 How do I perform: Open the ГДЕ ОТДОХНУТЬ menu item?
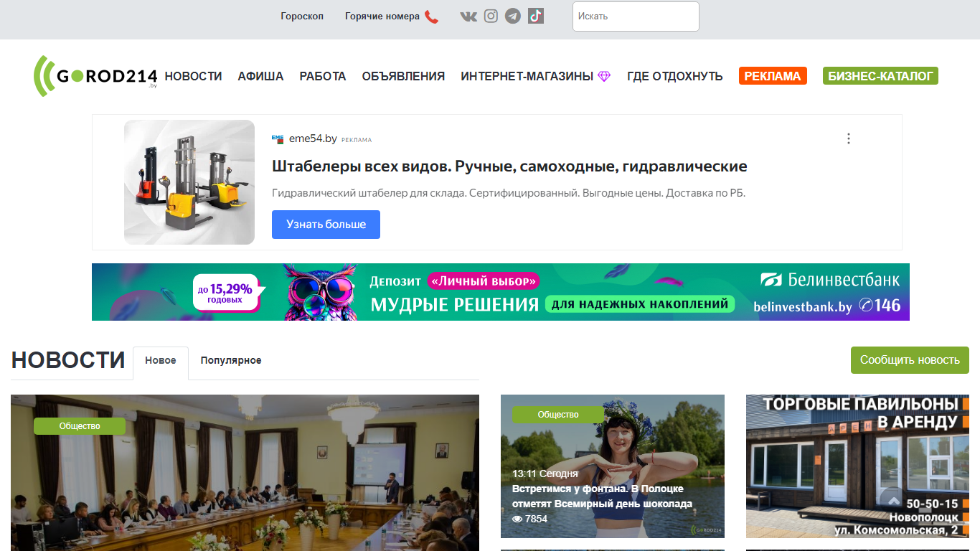point(675,76)
